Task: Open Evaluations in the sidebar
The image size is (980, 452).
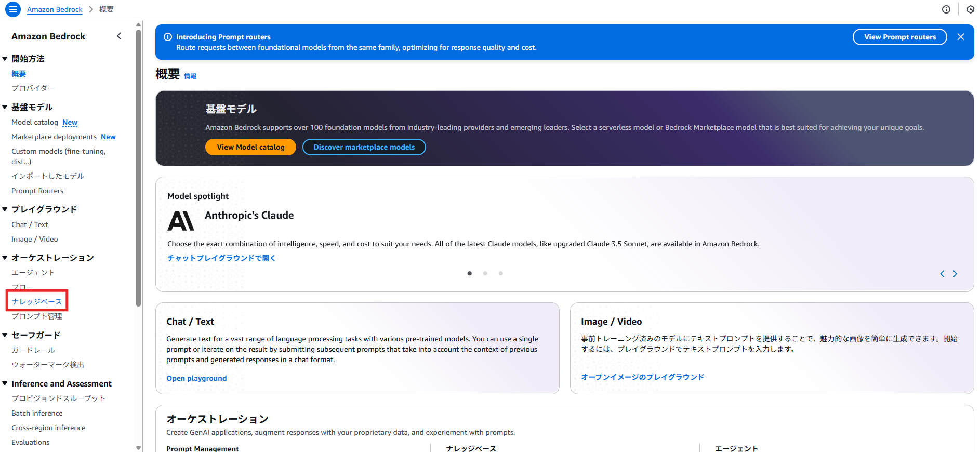Action: [x=31, y=442]
